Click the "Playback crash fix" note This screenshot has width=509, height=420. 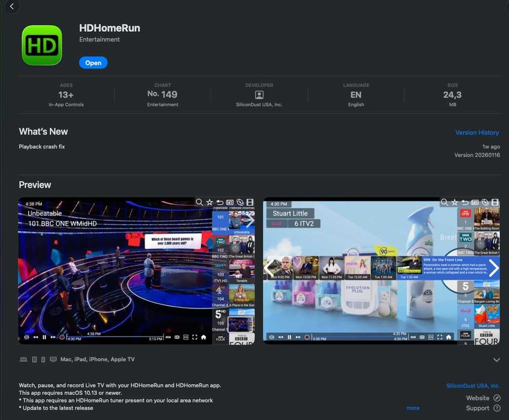[x=42, y=147]
